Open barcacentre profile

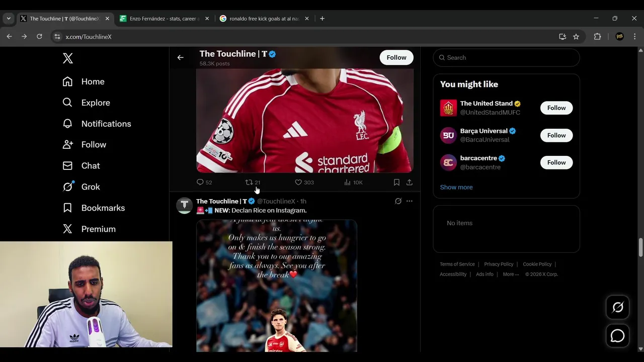coord(478,158)
